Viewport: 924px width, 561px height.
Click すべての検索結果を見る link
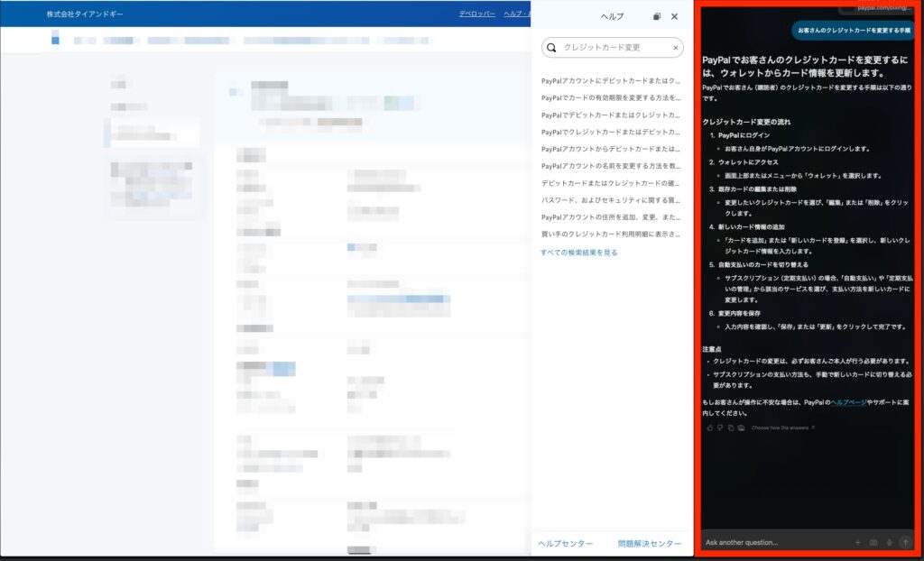coord(579,253)
